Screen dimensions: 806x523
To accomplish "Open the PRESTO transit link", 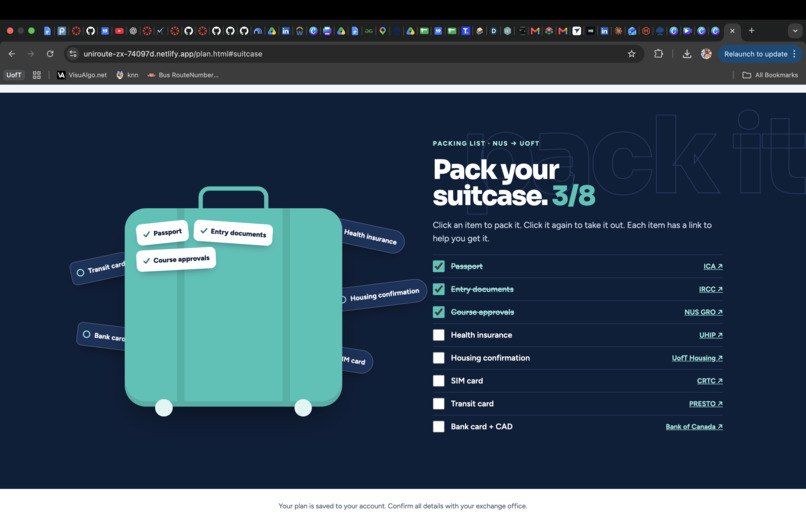I will (x=706, y=404).
